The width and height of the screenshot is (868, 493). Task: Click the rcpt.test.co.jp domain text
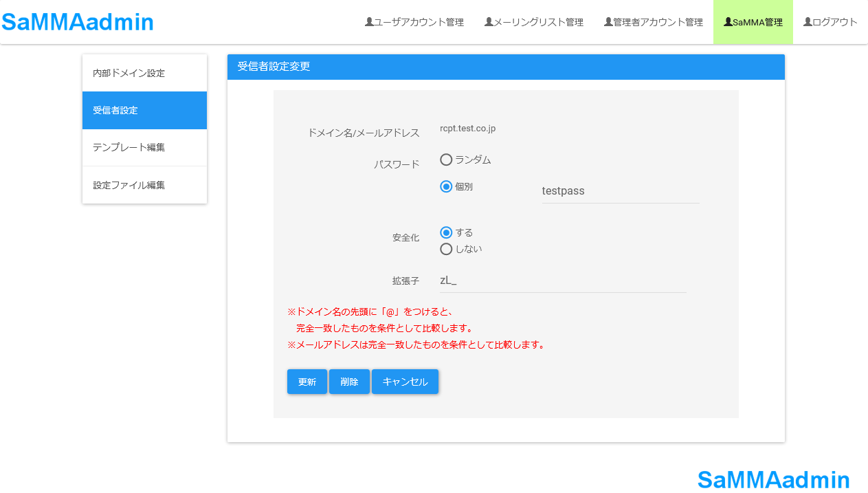click(x=467, y=129)
